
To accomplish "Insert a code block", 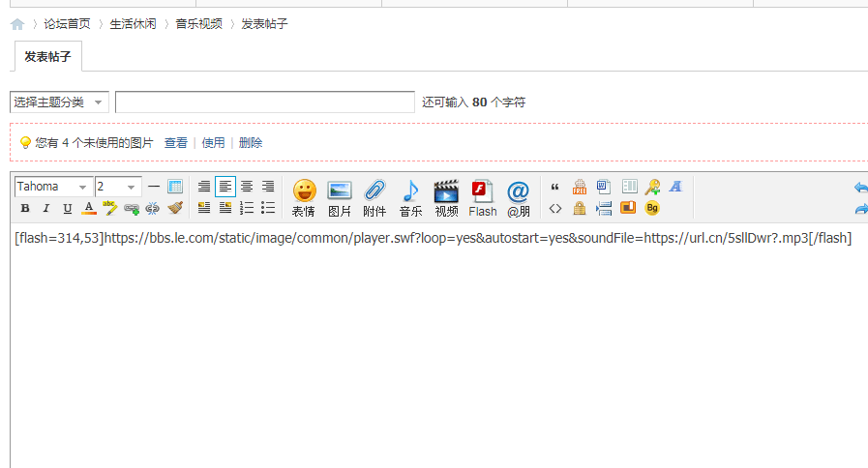I will [x=555, y=209].
